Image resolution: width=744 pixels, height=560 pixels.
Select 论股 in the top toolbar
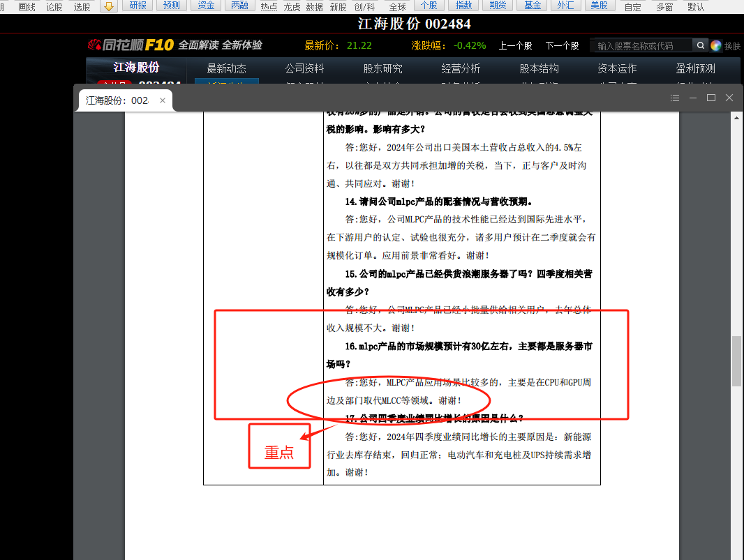pos(54,7)
